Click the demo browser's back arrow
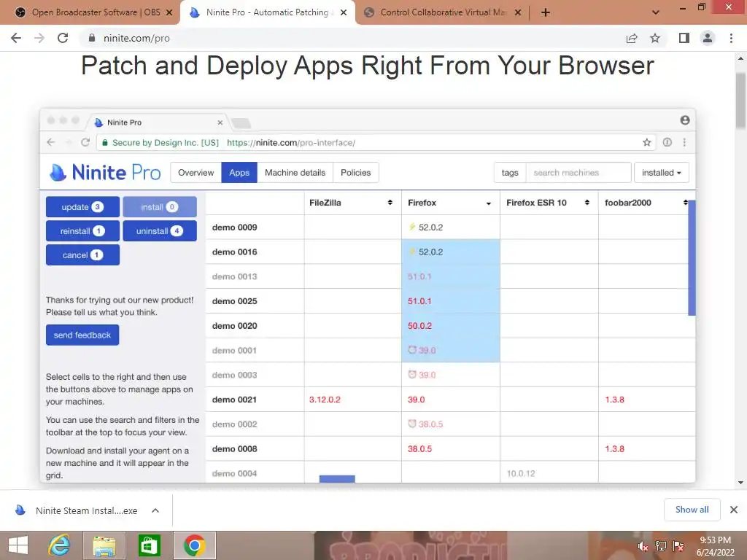The height and width of the screenshot is (560, 747). click(x=52, y=142)
